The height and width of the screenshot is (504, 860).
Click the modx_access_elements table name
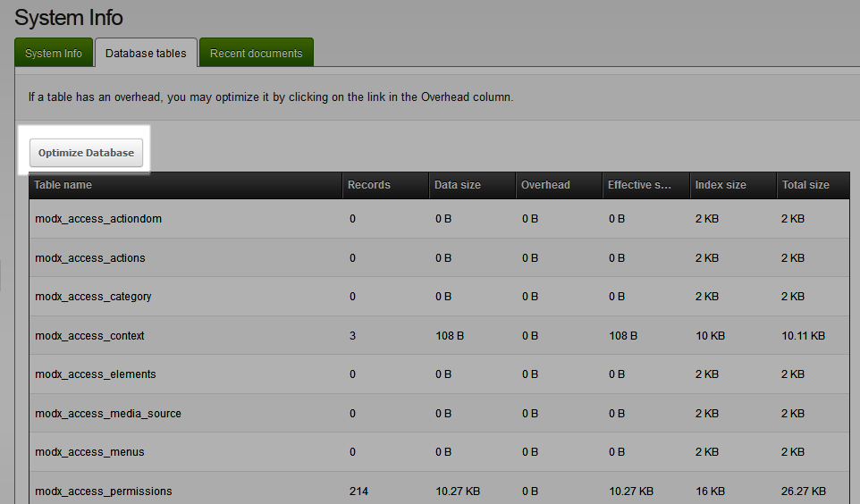pyautogui.click(x=95, y=374)
